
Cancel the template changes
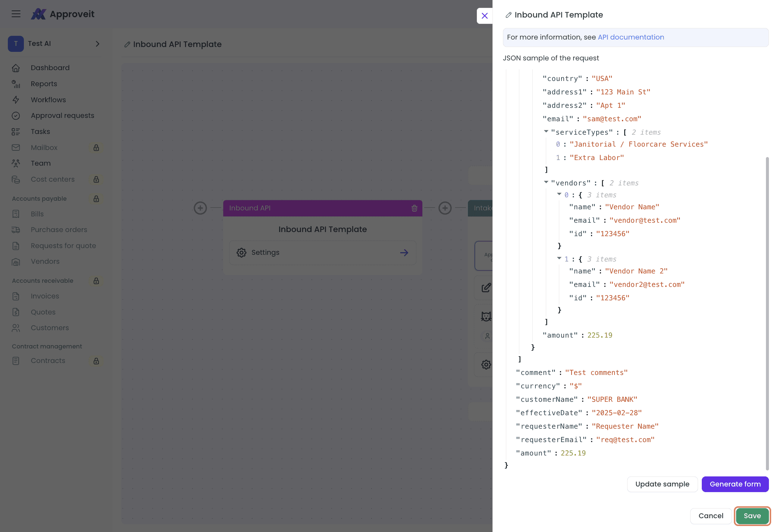[x=711, y=516]
